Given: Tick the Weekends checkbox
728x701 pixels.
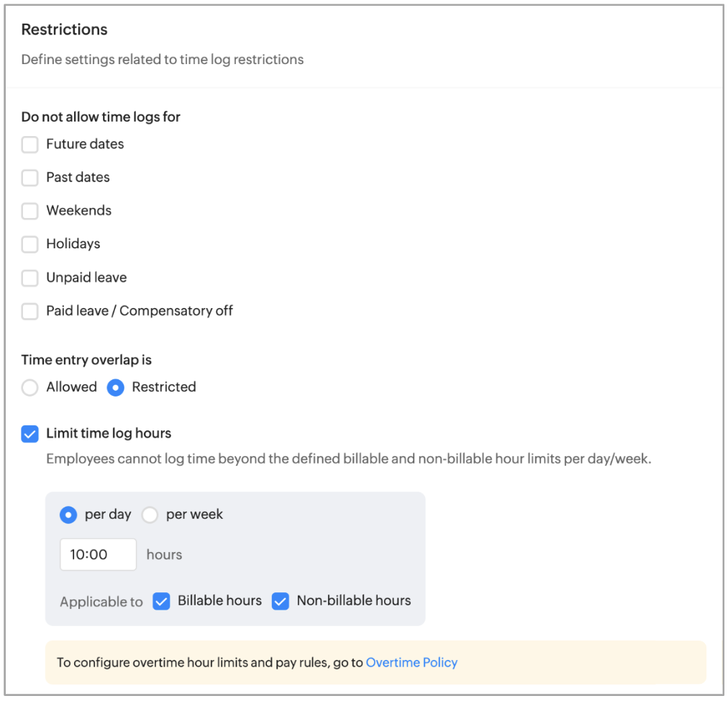Looking at the screenshot, I should (29, 211).
